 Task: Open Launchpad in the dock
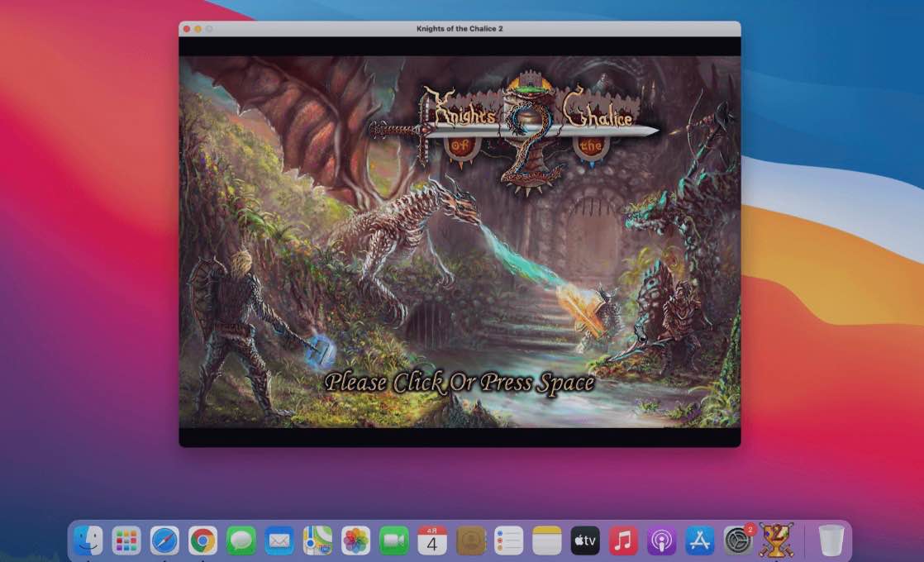[126, 541]
